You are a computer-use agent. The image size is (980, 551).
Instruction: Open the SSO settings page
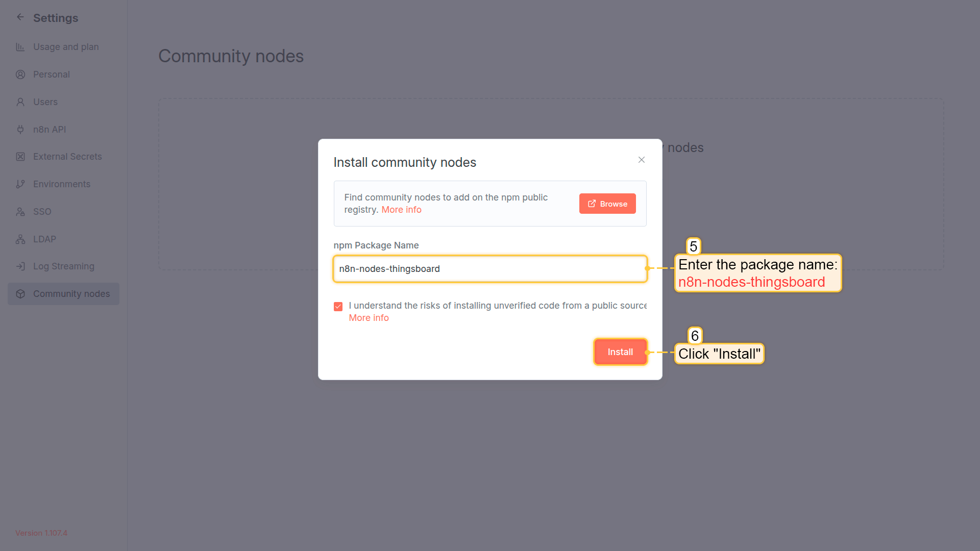point(42,212)
